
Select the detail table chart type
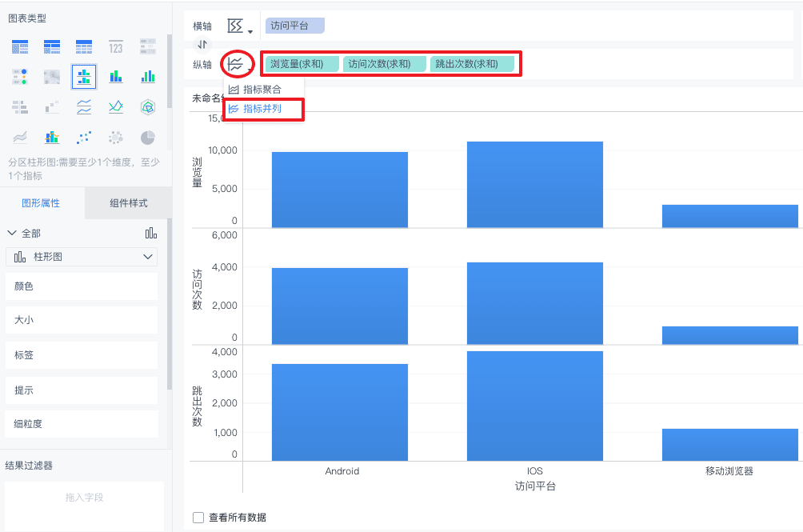(84, 47)
